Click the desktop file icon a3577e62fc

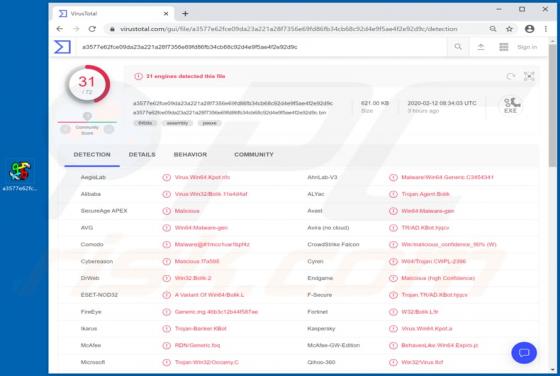coord(20,175)
